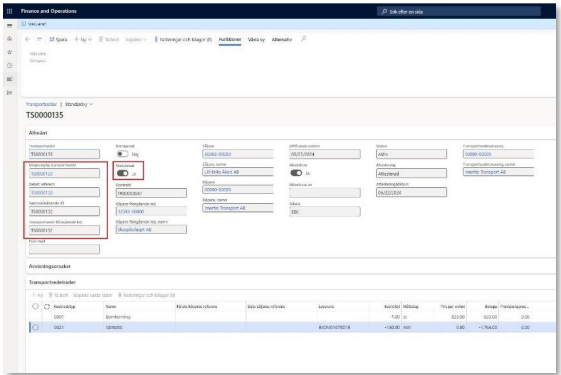Click Ta bort in rows toolbar
Image resolution: width=561 pixels, height=375 pixels.
(x=58, y=295)
